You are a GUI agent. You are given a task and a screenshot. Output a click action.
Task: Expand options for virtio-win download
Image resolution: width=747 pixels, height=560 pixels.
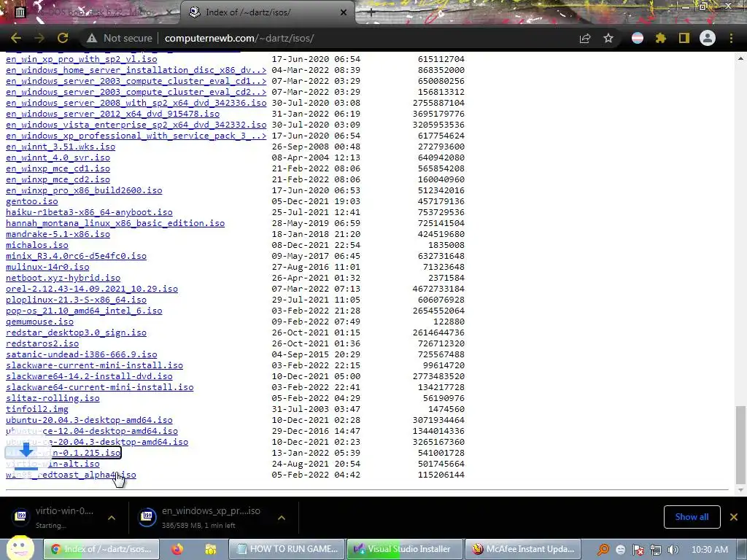(x=112, y=518)
